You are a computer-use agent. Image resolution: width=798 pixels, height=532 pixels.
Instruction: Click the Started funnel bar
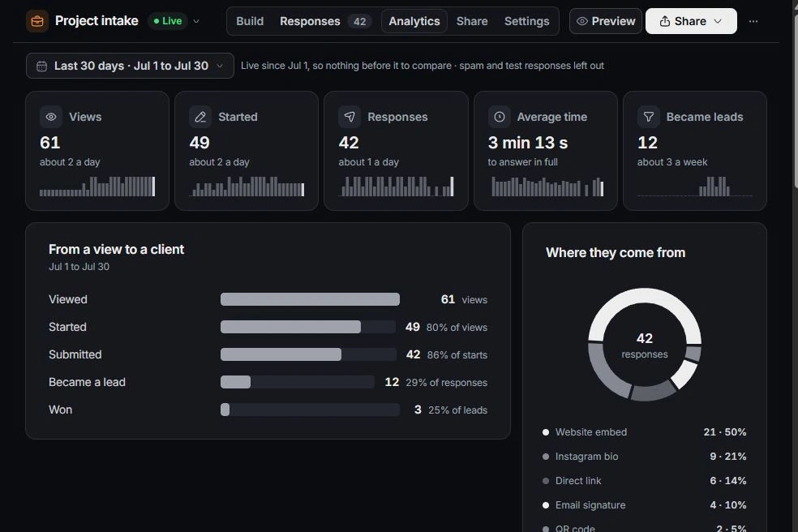click(308, 327)
